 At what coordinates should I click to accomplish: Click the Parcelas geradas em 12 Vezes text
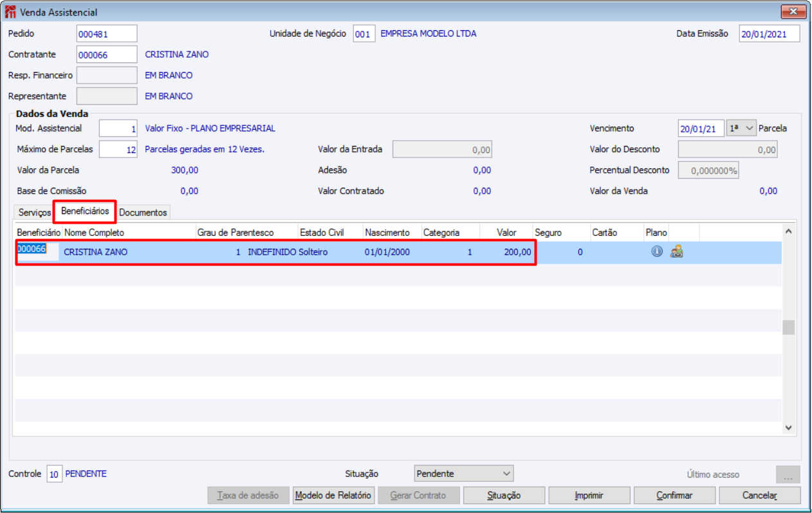(x=205, y=149)
